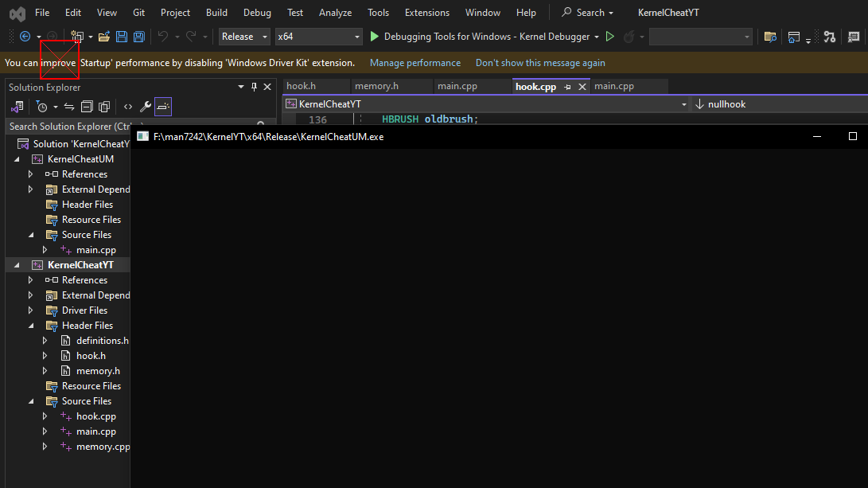Open the Release configuration dropdown
This screenshot has height=488, width=868.
click(x=245, y=37)
